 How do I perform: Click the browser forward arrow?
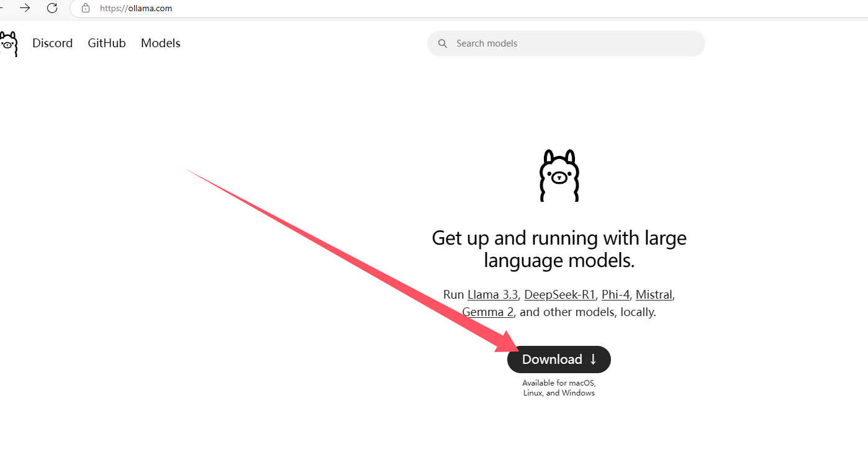[x=25, y=8]
